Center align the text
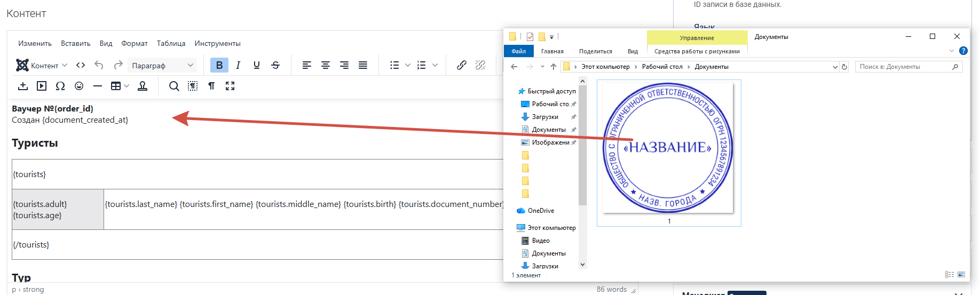 tap(326, 65)
